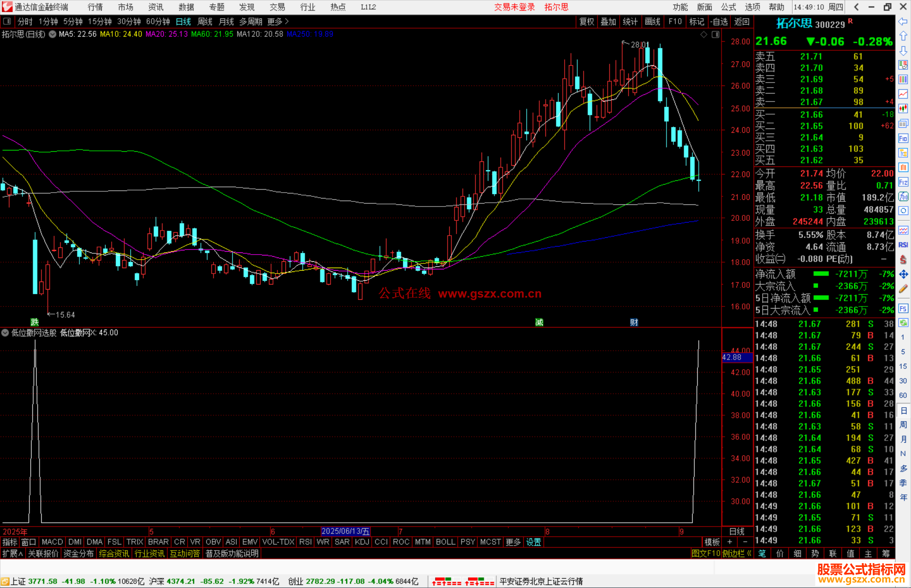Viewport: 911px width, 588px height.
Task: Click the 交易未登录 login link
Action: click(514, 7)
